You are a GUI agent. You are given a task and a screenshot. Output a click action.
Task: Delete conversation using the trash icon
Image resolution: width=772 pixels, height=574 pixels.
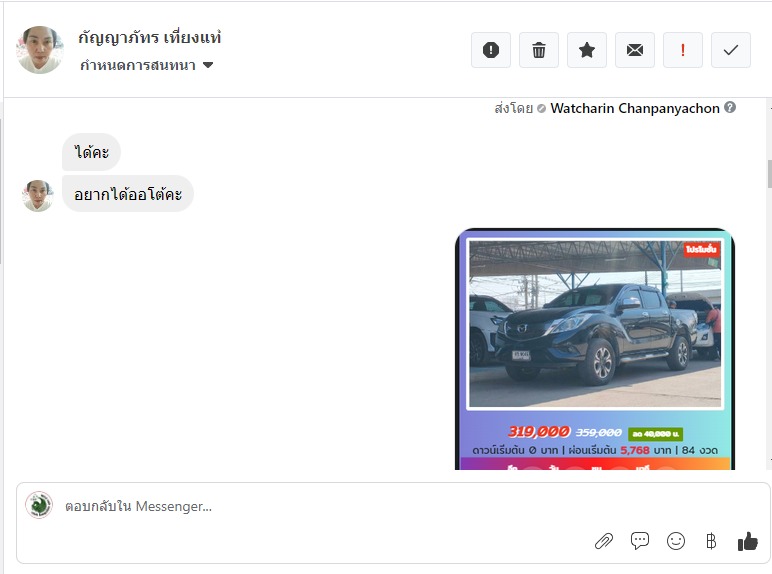539,50
